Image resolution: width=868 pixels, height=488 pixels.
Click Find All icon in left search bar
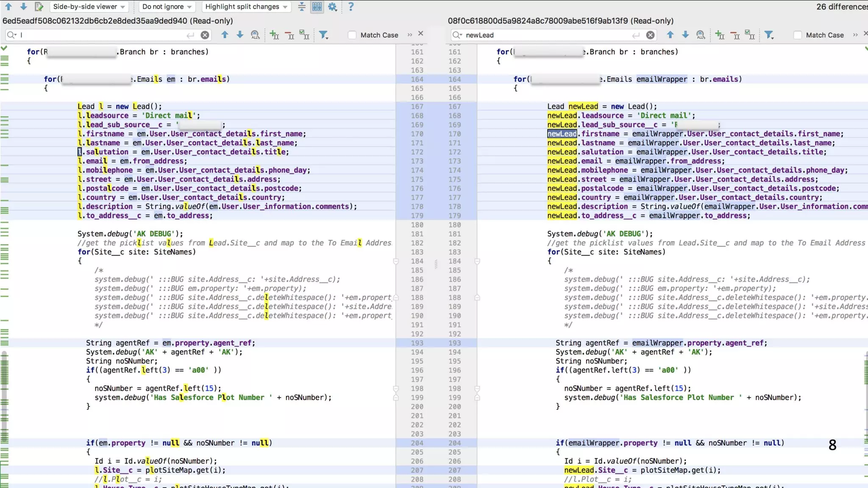click(255, 35)
